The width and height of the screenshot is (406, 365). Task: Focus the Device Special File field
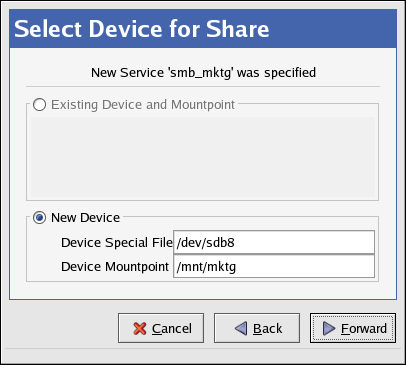point(274,242)
